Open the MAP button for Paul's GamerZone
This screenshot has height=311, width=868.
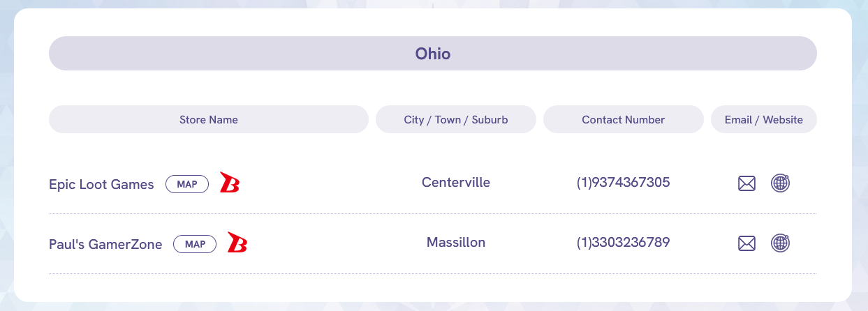click(x=195, y=244)
